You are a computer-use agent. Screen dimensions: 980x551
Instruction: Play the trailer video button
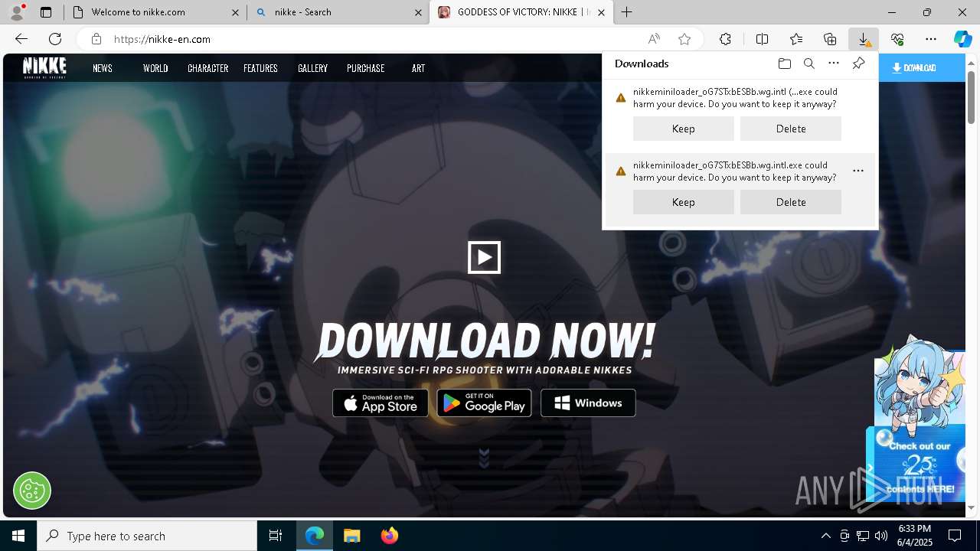pos(484,257)
